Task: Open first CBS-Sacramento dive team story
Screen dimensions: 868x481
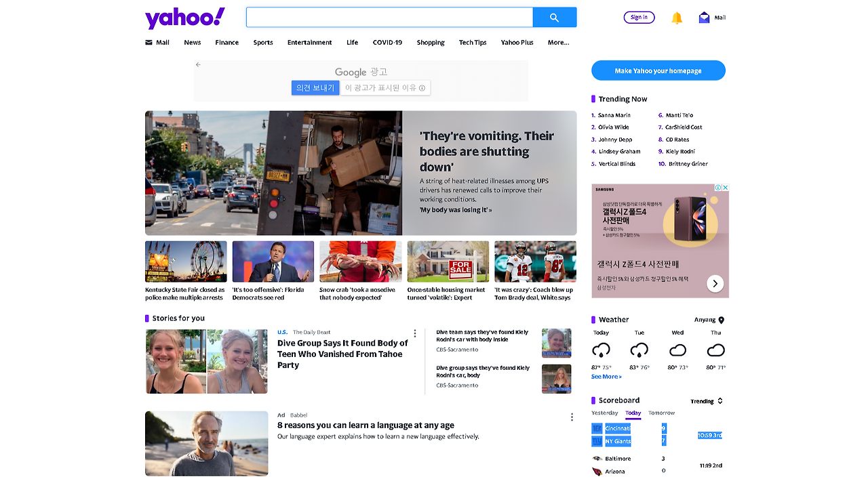Action: click(482, 336)
